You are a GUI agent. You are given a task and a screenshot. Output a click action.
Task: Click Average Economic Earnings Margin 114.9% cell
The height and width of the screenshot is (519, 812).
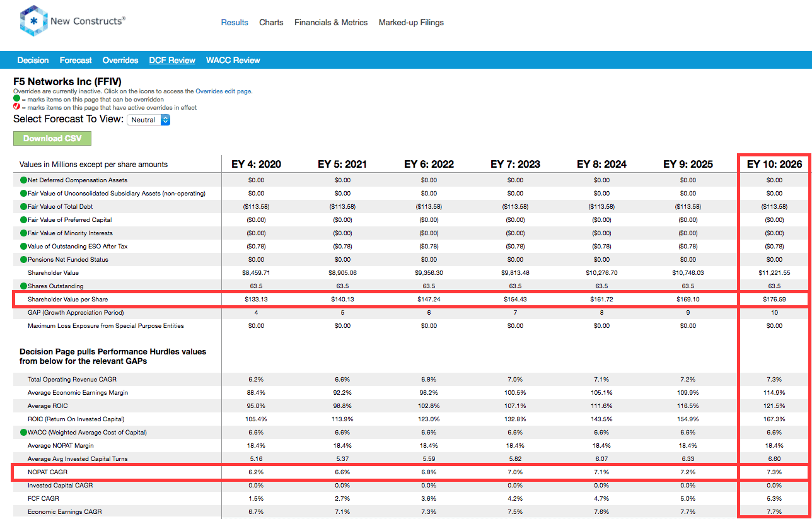pos(774,393)
